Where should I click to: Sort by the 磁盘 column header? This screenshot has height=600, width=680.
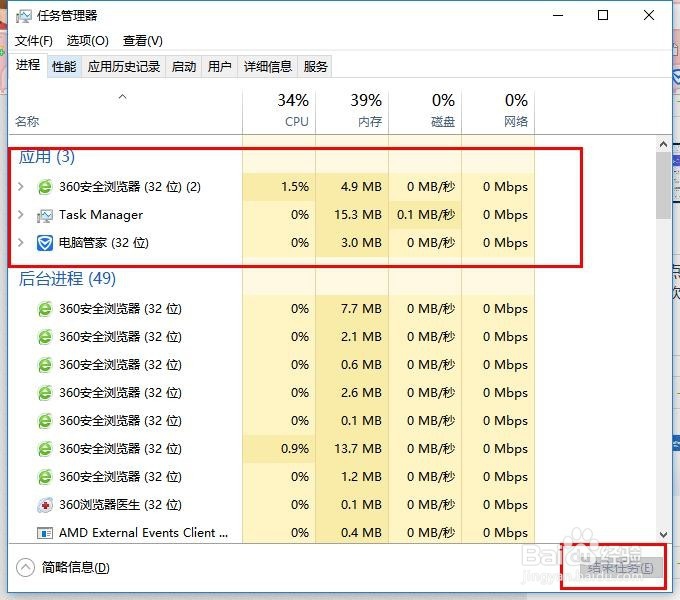(425, 111)
